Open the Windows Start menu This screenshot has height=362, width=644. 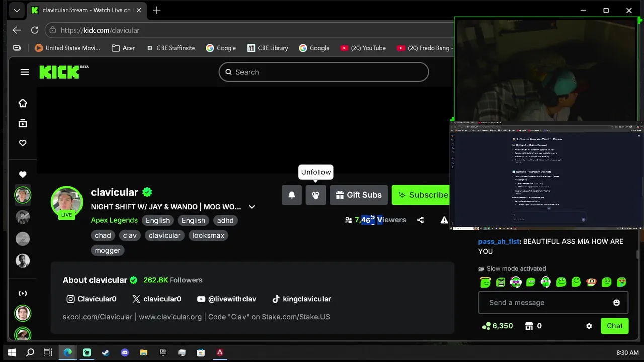12,353
